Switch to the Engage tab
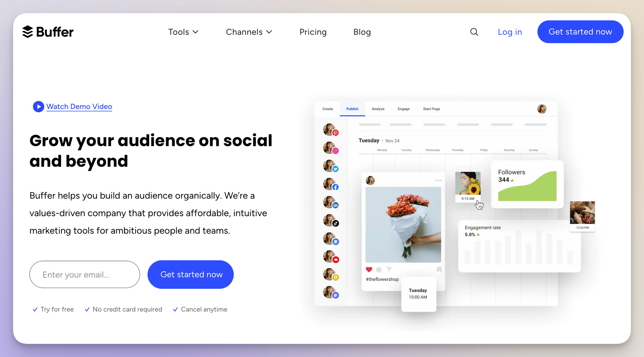The image size is (644, 357). (x=403, y=109)
